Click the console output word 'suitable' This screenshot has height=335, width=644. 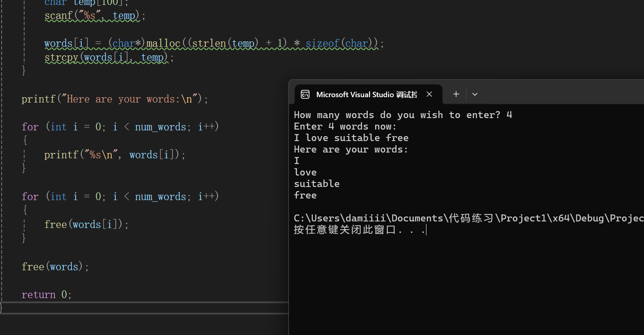tap(317, 184)
